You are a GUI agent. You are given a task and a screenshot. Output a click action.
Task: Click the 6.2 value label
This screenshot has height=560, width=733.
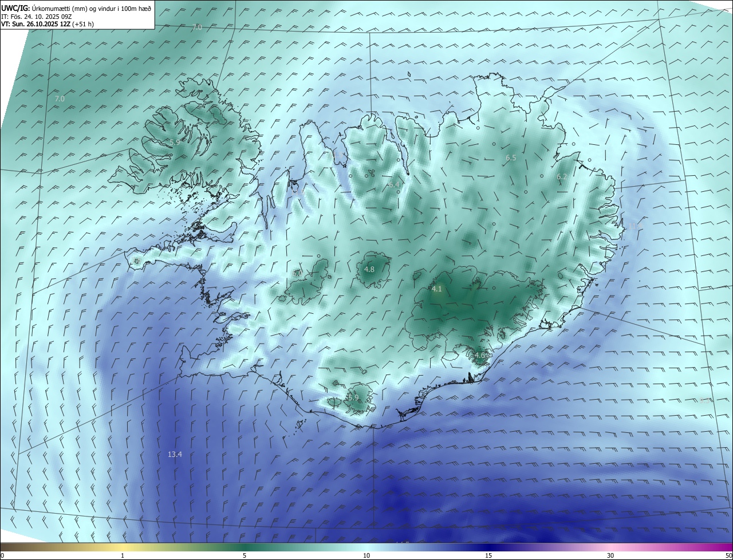[562, 177]
